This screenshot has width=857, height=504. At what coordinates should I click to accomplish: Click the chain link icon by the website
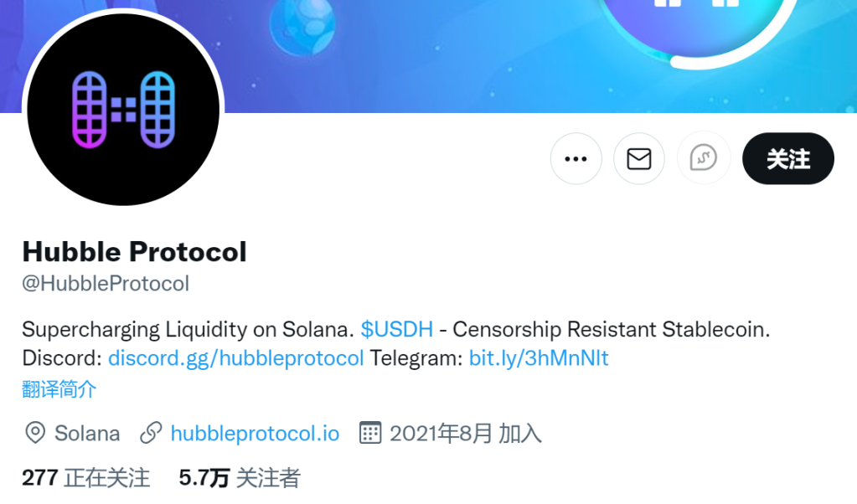click(151, 433)
